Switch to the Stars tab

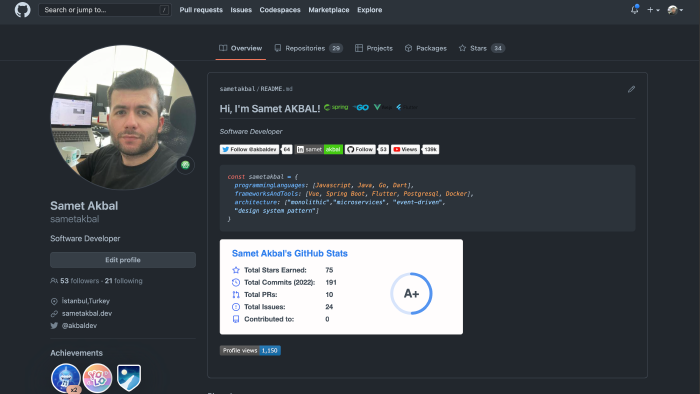482,48
